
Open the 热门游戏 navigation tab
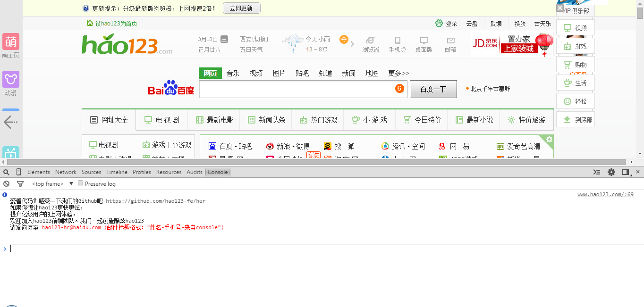click(318, 120)
